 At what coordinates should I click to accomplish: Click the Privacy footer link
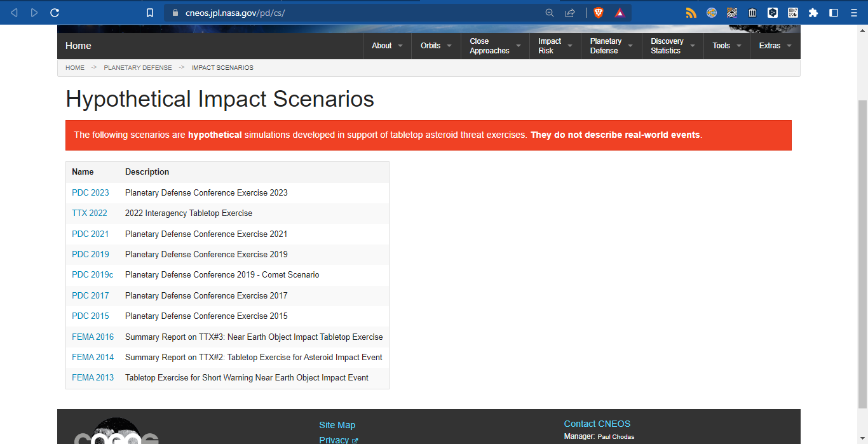(x=334, y=440)
